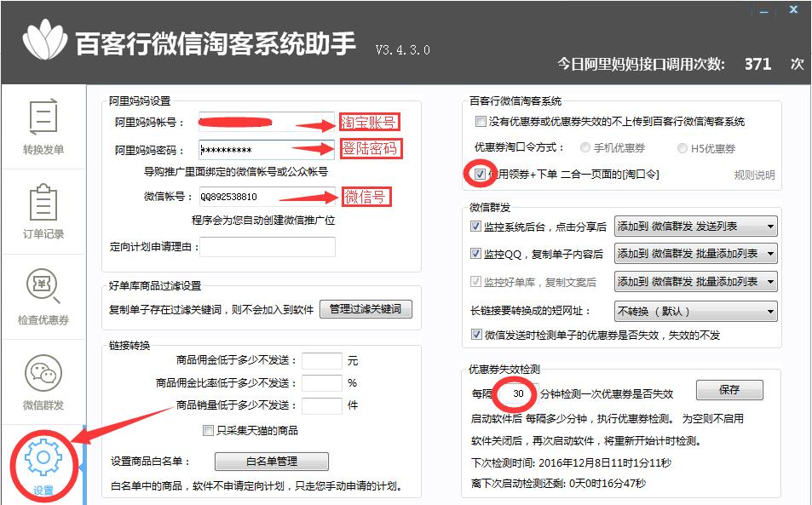Screen dimensions: 812x505
Task: Toggle 监控系统后台，点击分享后 checkbox
Action: click(476, 227)
